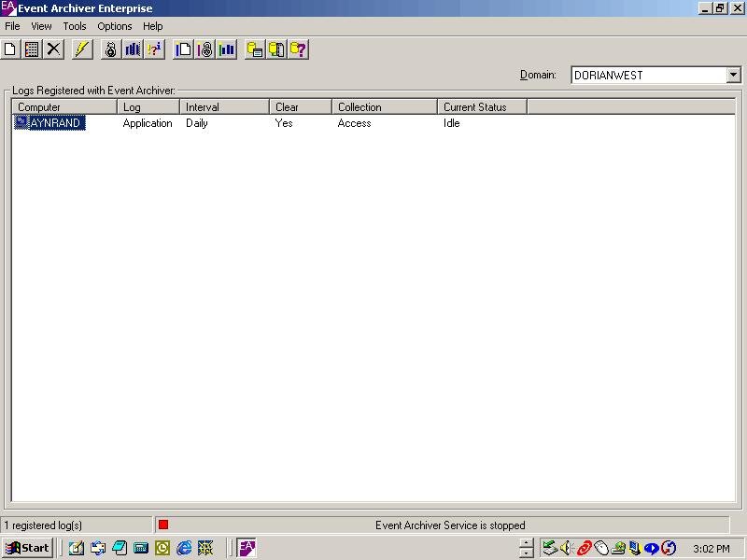Viewport: 747px width, 560px height.
Task: Click the padlock with purple bar toolbar icon
Action: click(204, 49)
